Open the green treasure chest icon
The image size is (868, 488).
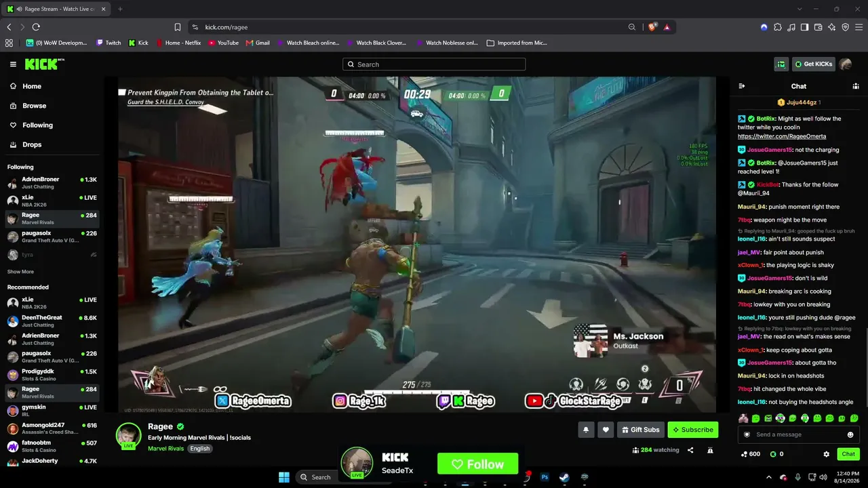tap(781, 64)
